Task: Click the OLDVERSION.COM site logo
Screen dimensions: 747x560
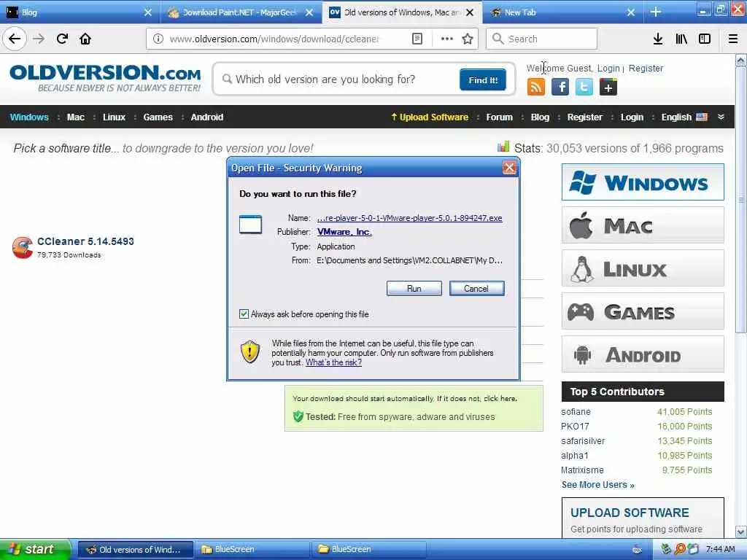Action: click(x=105, y=77)
